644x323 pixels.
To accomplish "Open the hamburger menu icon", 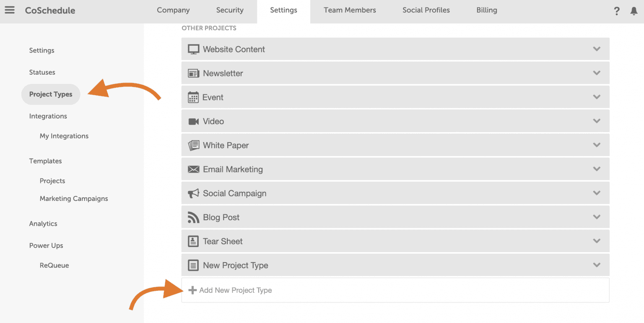I will (9, 10).
